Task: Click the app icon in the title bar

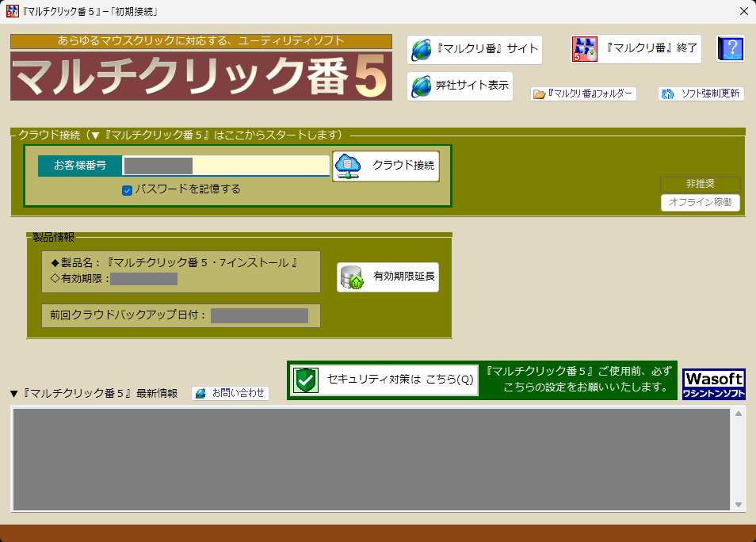Action: [13, 11]
